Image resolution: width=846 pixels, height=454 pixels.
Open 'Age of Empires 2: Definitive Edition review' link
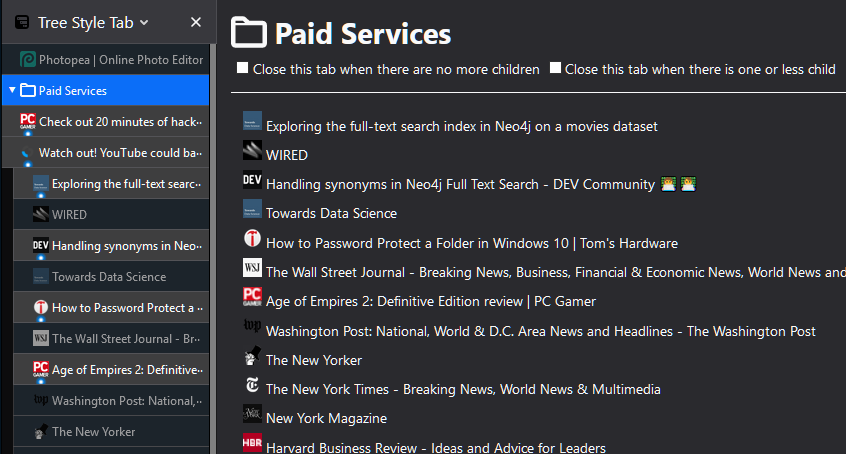click(431, 301)
